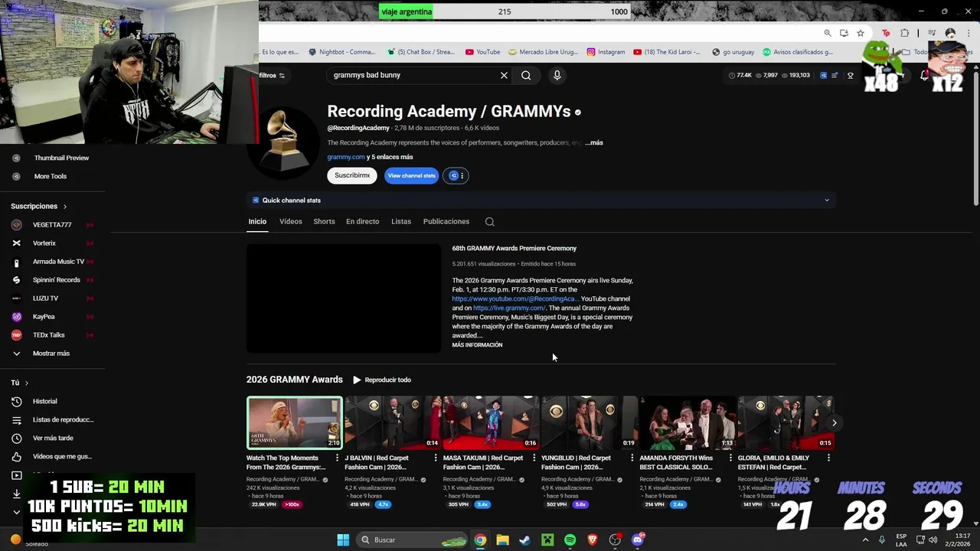Switch to the Inicio tab

(x=257, y=221)
